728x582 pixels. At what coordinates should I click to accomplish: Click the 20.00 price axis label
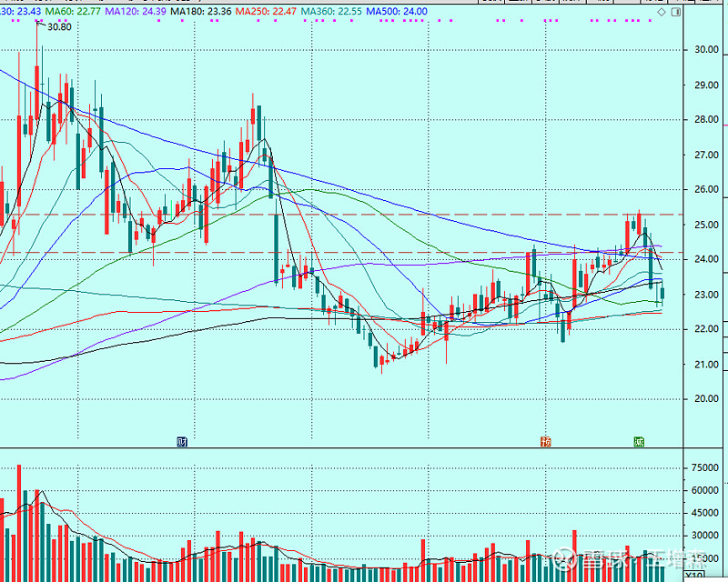(706, 398)
